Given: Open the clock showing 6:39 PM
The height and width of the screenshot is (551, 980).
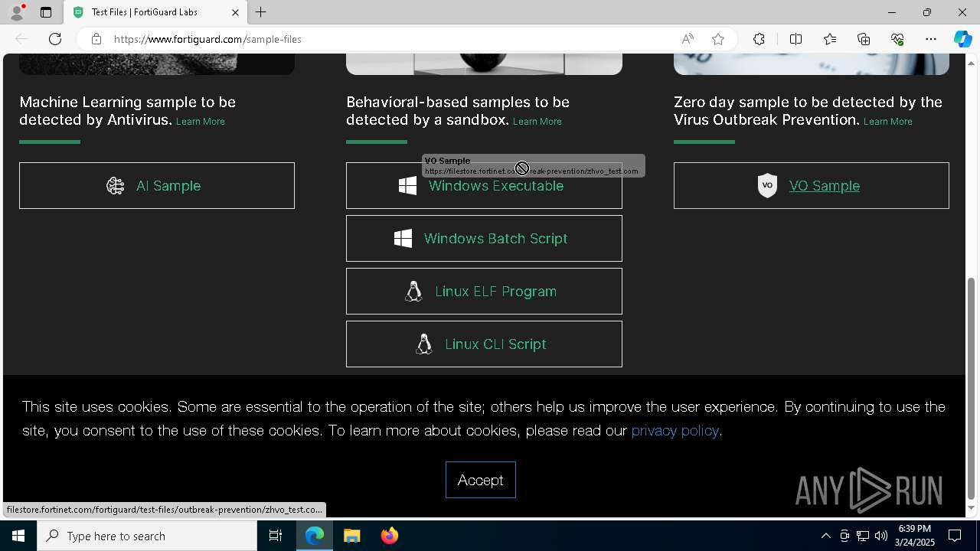Looking at the screenshot, I should [x=915, y=536].
